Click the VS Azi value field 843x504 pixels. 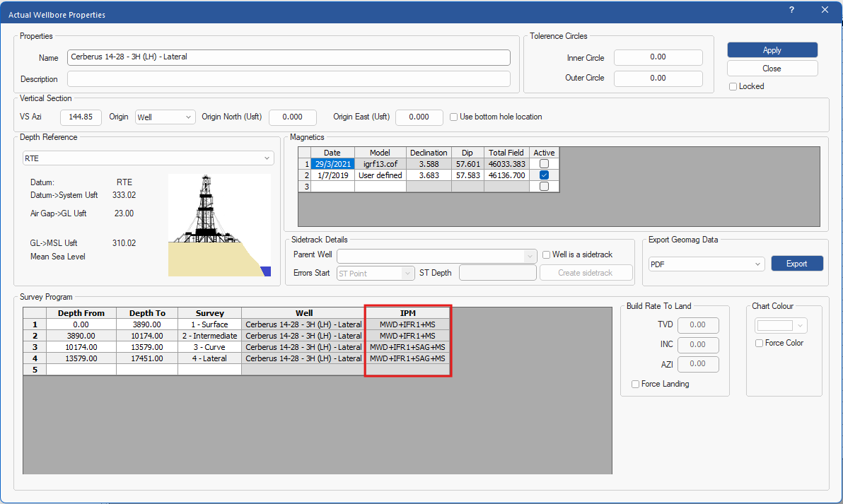click(x=81, y=117)
